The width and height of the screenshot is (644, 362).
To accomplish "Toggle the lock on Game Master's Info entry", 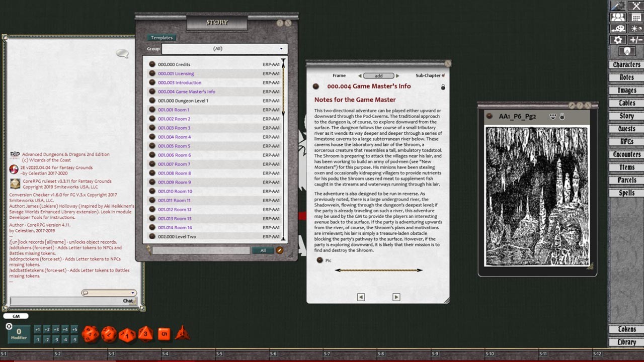I will coord(443,86).
